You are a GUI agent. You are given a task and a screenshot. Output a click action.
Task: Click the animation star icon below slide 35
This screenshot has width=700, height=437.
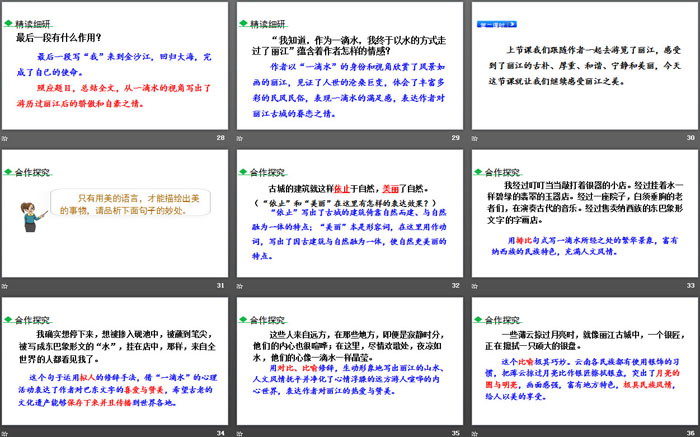[x=240, y=431]
